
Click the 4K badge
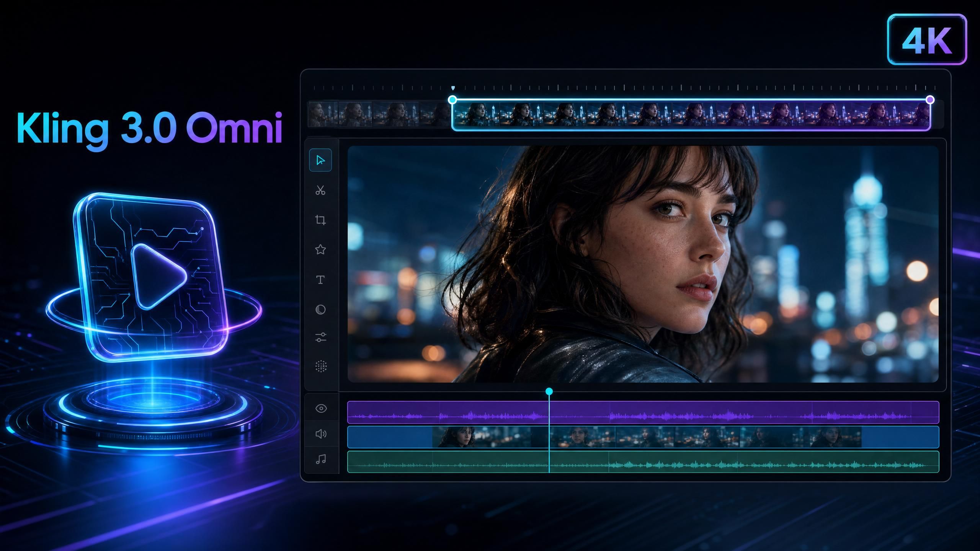927,39
